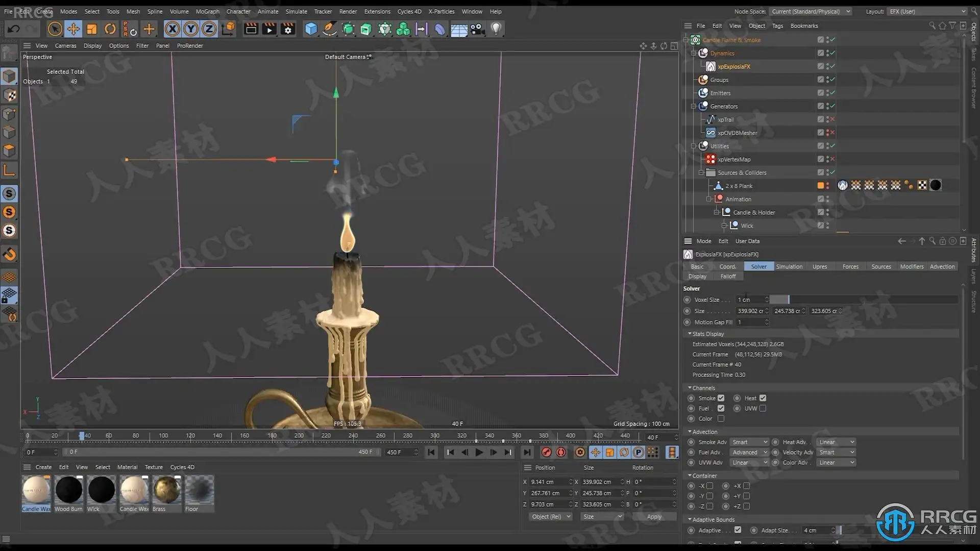The image size is (980, 551).
Task: Open the Smoke Adv Smart dropdown
Action: (749, 442)
